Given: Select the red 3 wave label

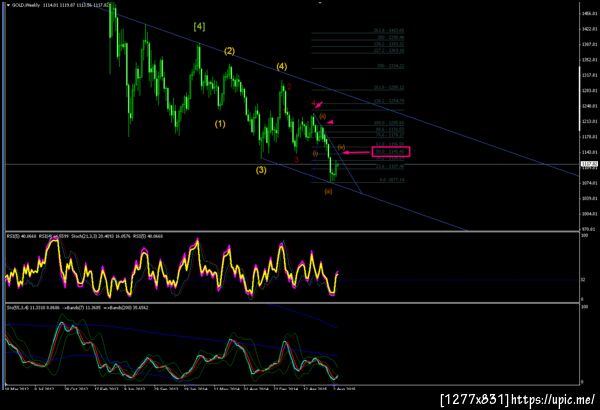Looking at the screenshot, I should pos(297,159).
